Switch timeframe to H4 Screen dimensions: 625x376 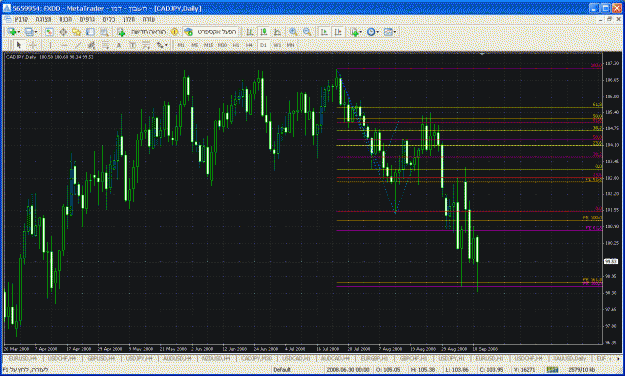click(x=250, y=45)
